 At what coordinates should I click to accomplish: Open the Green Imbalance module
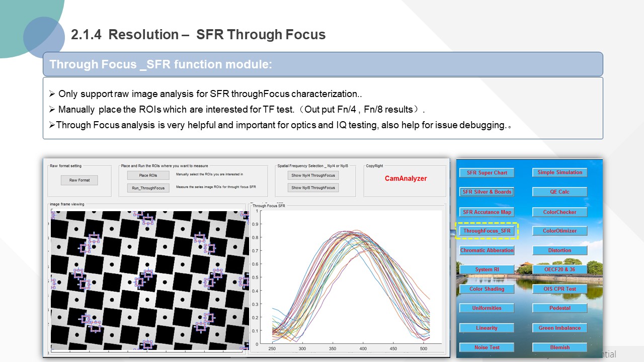point(559,328)
